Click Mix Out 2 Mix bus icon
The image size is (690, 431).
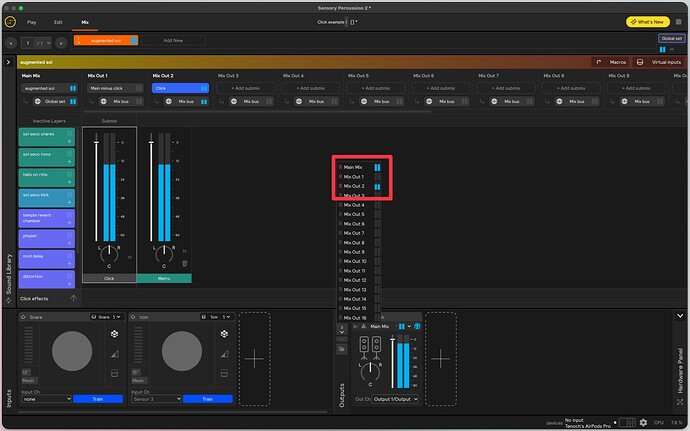point(169,102)
